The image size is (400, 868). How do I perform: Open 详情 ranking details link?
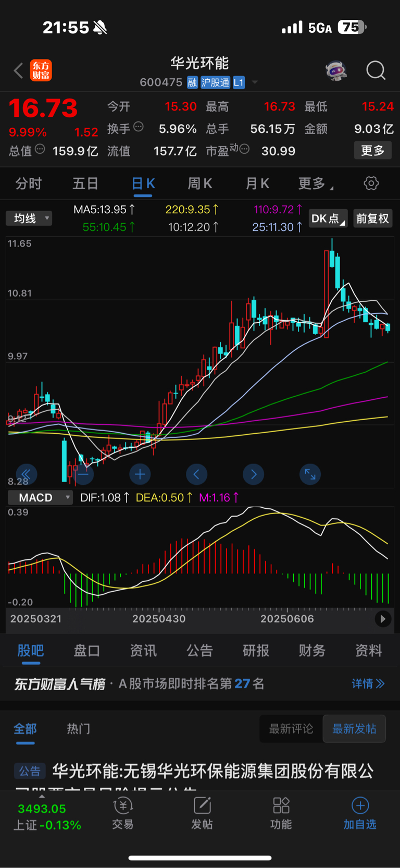(368, 683)
